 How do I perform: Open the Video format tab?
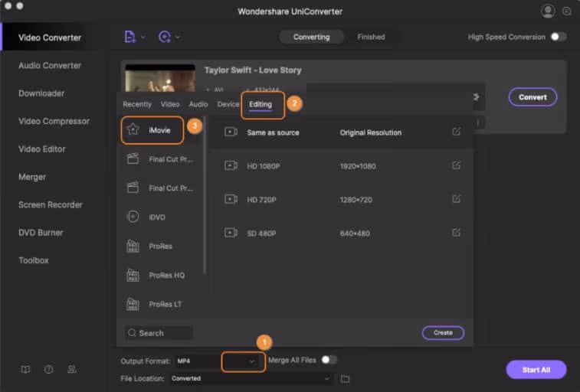170,104
